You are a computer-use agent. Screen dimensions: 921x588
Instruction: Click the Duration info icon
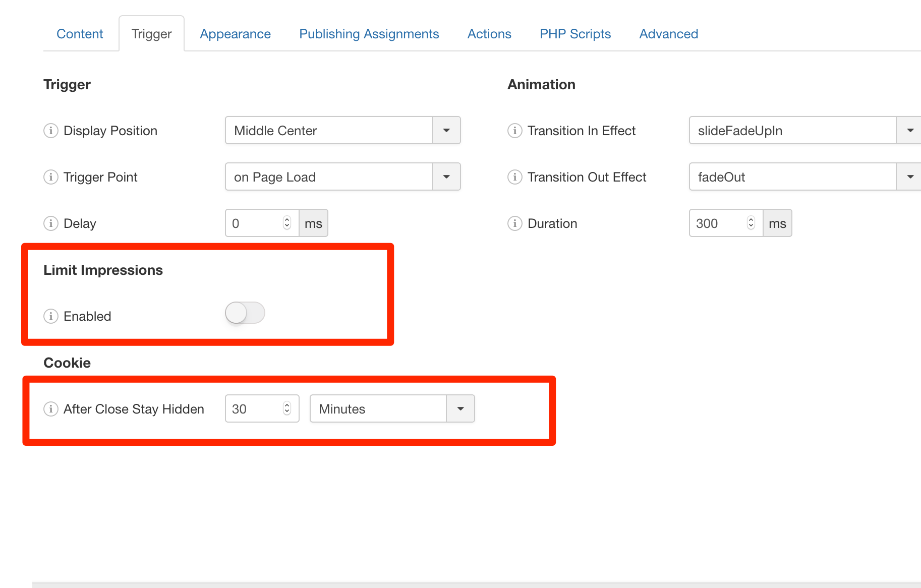(514, 223)
